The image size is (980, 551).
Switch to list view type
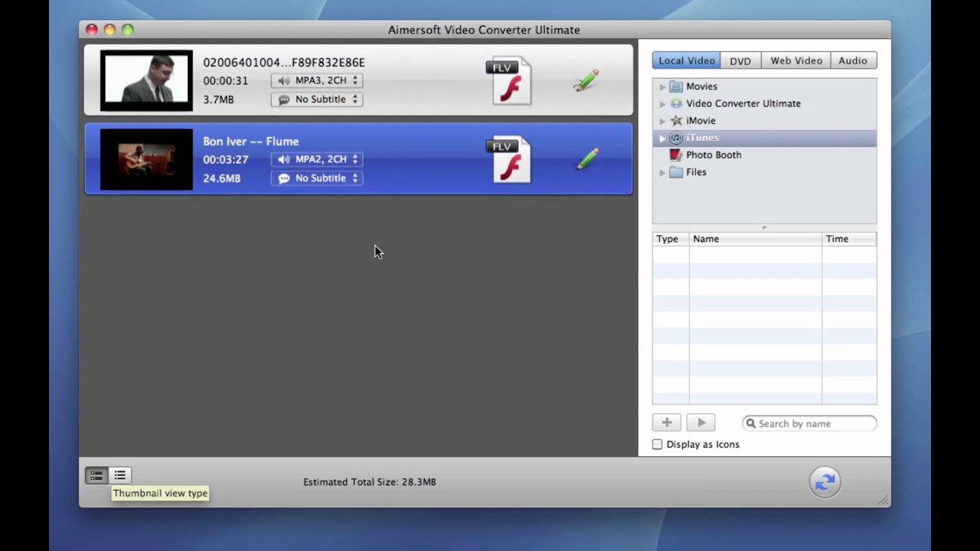[x=120, y=475]
